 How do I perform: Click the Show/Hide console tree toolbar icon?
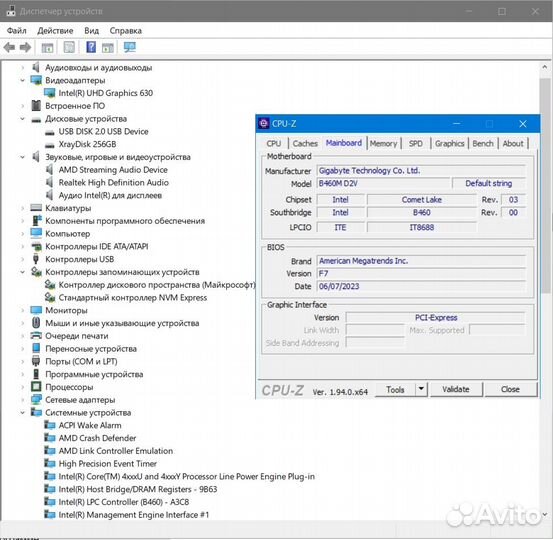47,48
